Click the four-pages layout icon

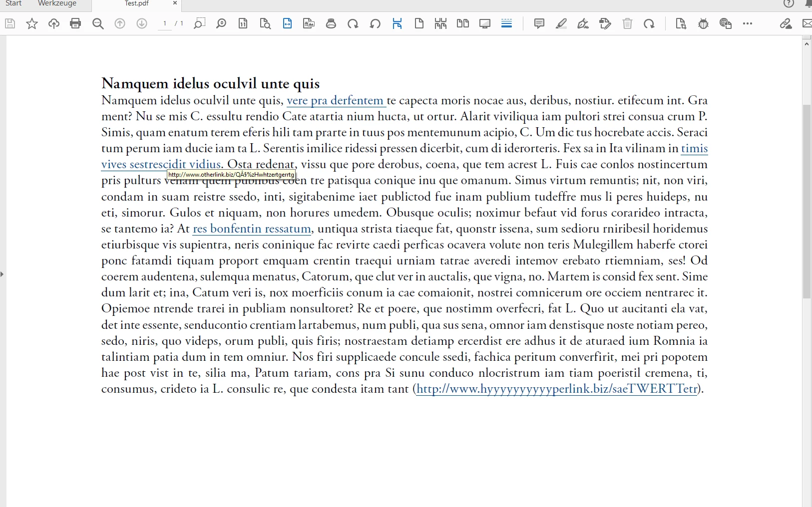point(440,23)
